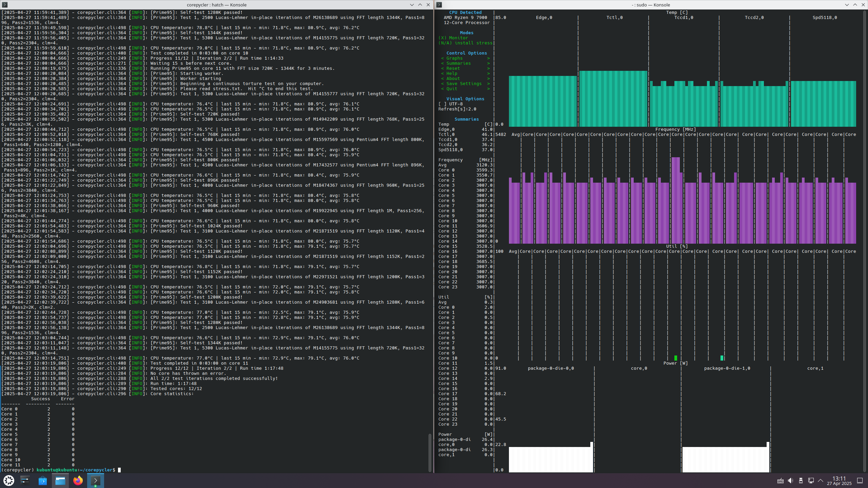
Task: Click the 'Util [%]' graph title
Action: (x=677, y=246)
